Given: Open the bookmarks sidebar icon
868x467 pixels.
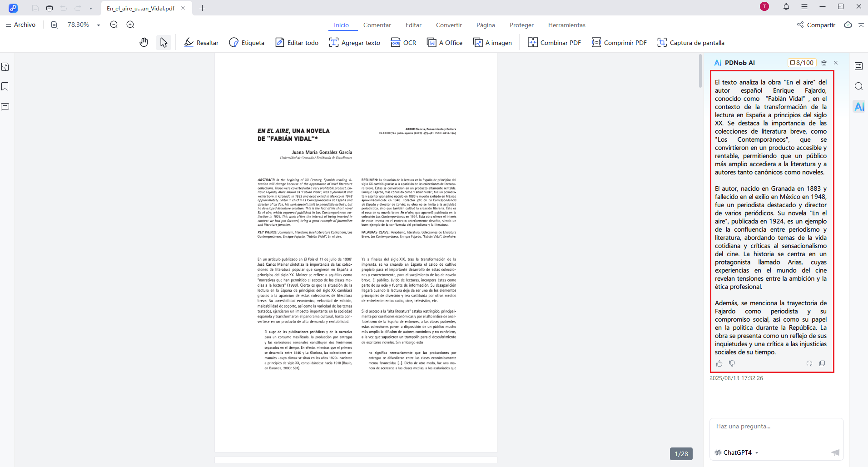Looking at the screenshot, I should (5, 86).
